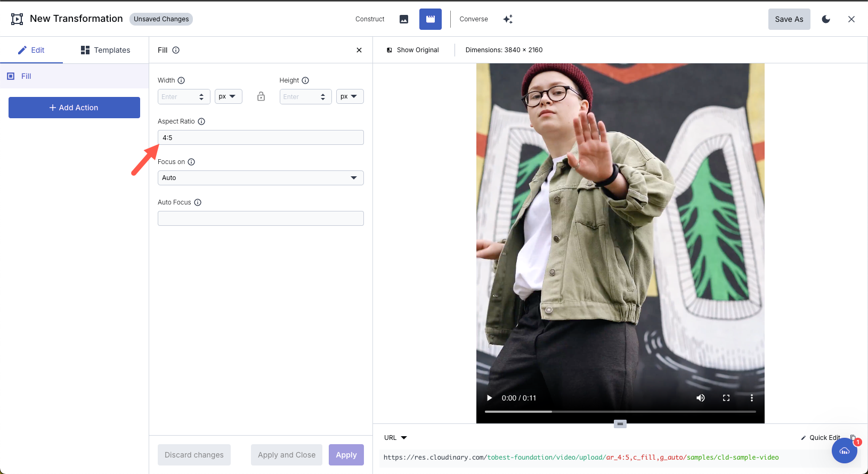Toggle dark mode moon icon
868x474 pixels.
(x=826, y=19)
